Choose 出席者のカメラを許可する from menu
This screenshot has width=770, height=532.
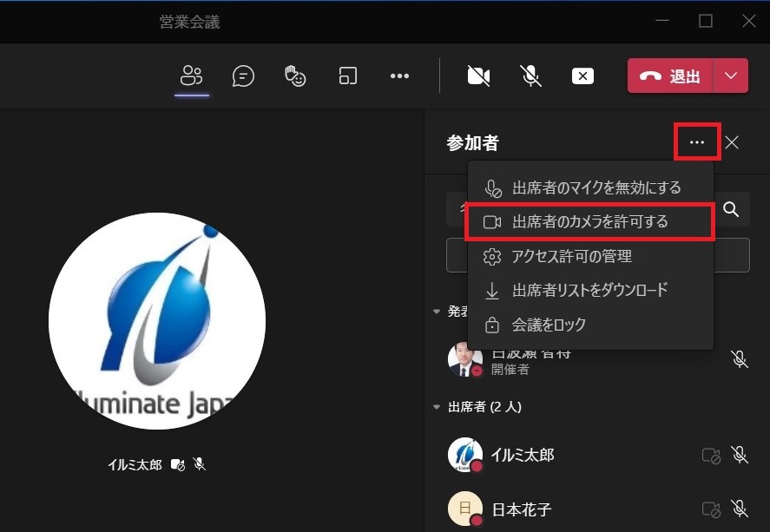click(x=590, y=222)
